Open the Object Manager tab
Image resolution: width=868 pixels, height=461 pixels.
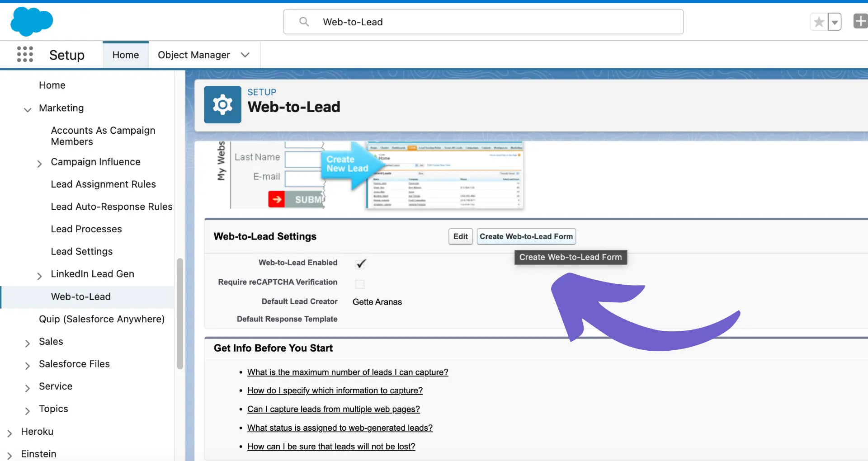(x=194, y=55)
